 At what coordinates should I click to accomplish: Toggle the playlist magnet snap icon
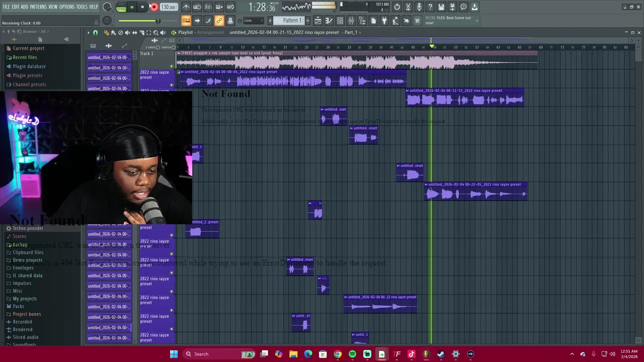95,33
